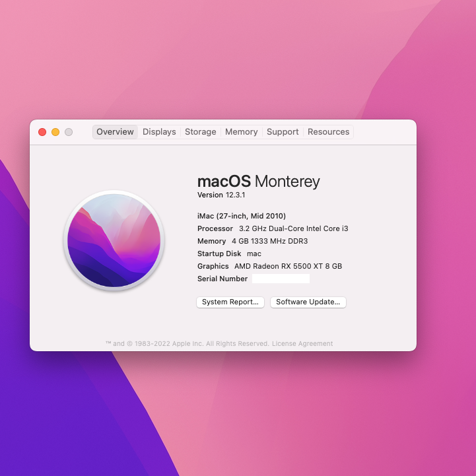Switch to the Overview tab
The width and height of the screenshot is (476, 476).
click(115, 132)
